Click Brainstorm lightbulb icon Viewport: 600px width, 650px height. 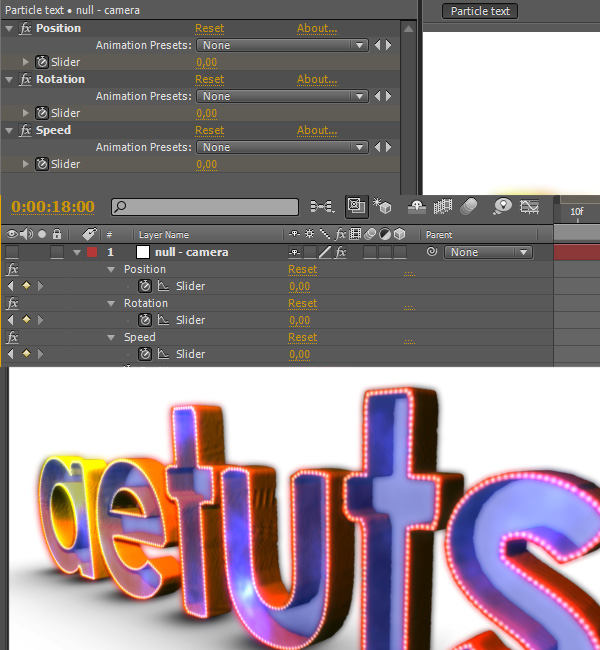[502, 206]
